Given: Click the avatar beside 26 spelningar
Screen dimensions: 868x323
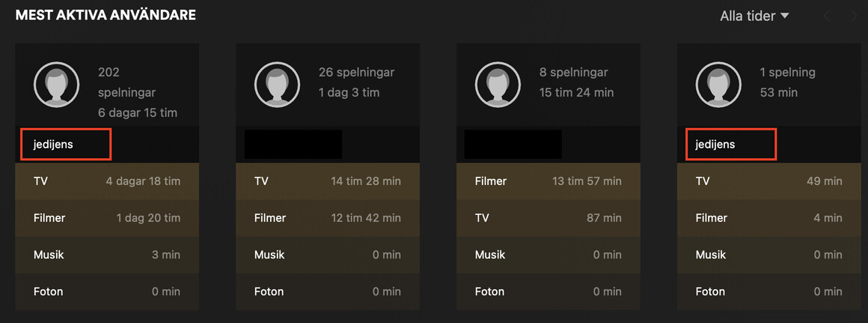Looking at the screenshot, I should [277, 84].
